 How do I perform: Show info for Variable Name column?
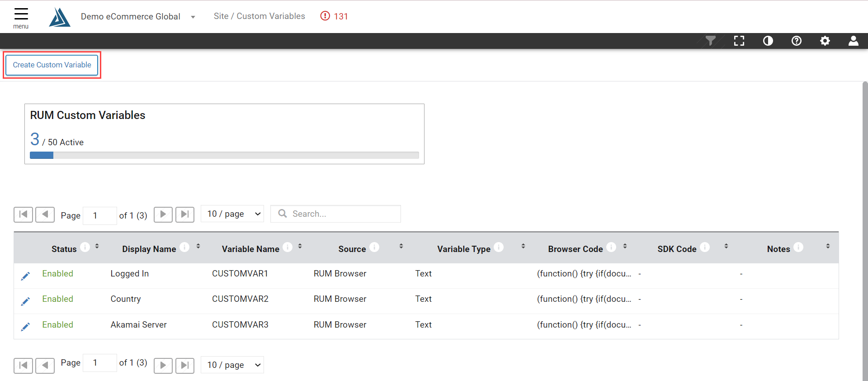pos(288,247)
